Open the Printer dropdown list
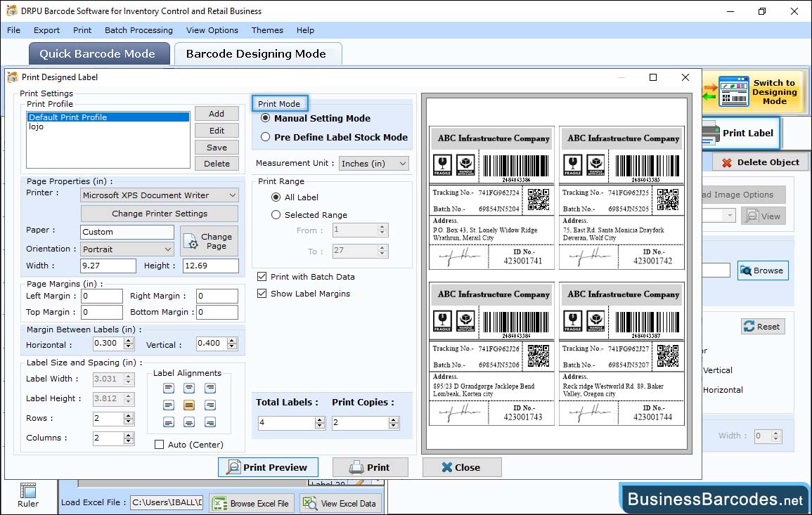Image resolution: width=812 pixels, height=515 pixels. (x=233, y=195)
